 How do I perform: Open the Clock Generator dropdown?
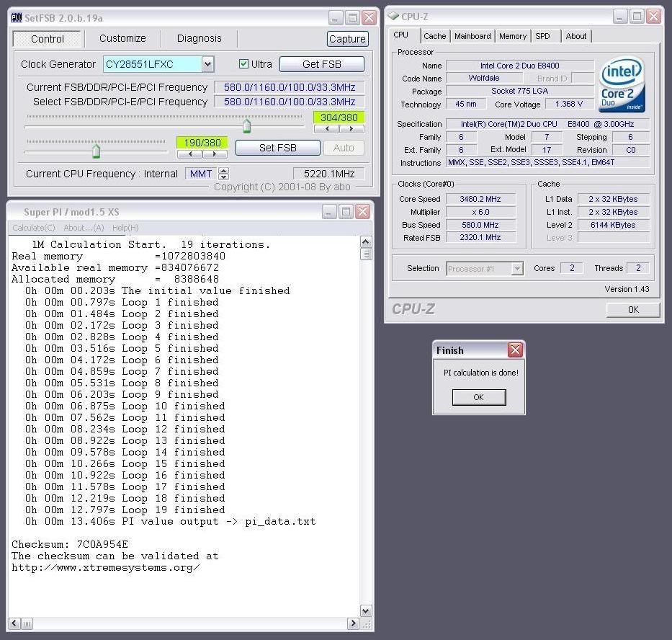(x=207, y=64)
